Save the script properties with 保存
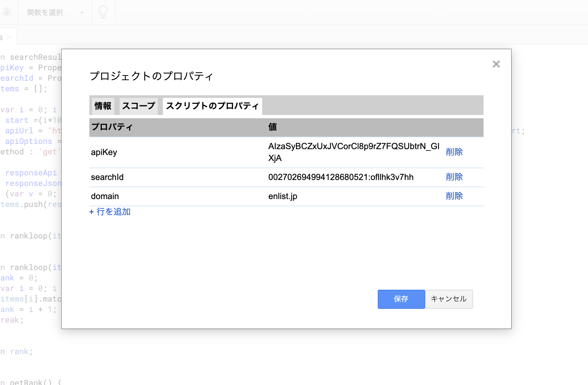The width and height of the screenshot is (588, 385). point(401,299)
